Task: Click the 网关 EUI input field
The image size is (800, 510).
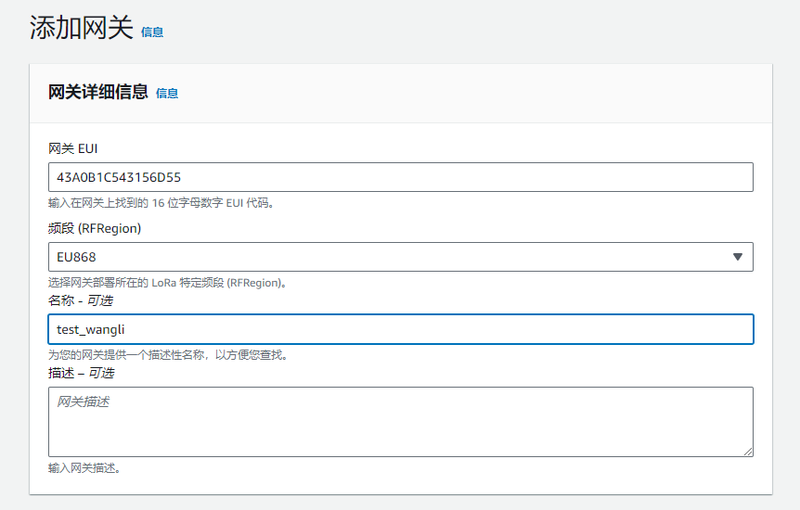Action: [400, 177]
